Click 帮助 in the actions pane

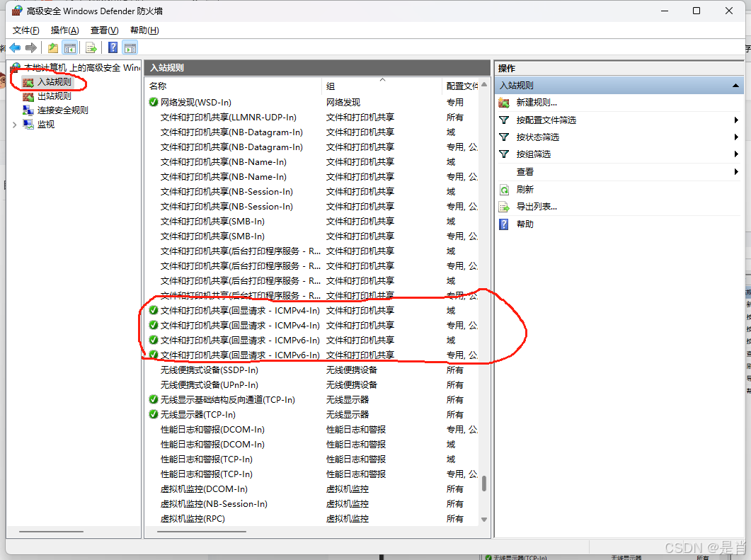point(525,224)
